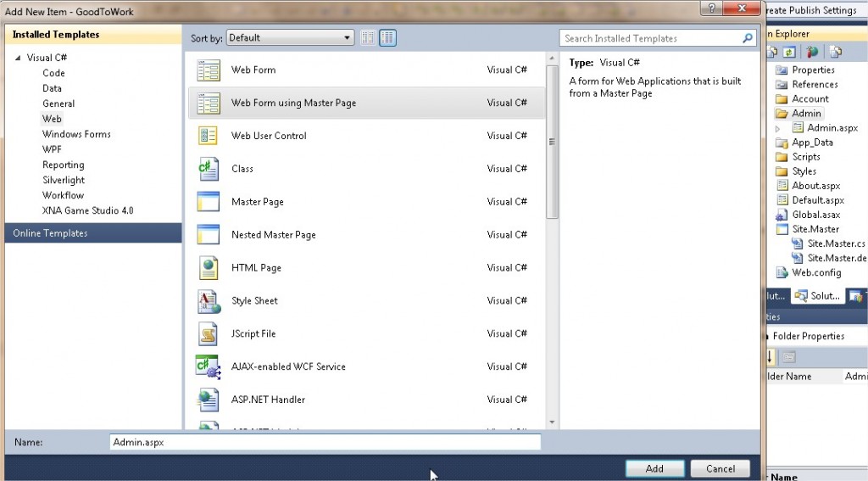Select the Web category
This screenshot has width=868, height=481.
point(52,119)
